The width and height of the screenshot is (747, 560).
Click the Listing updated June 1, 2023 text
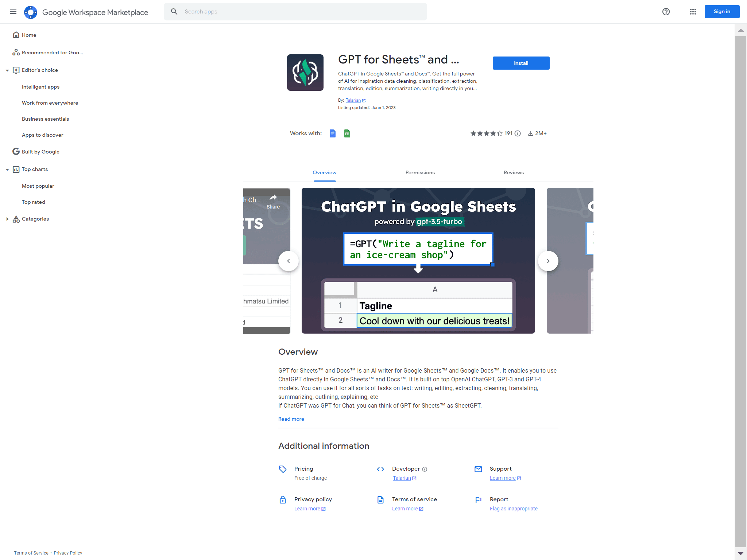coord(367,108)
